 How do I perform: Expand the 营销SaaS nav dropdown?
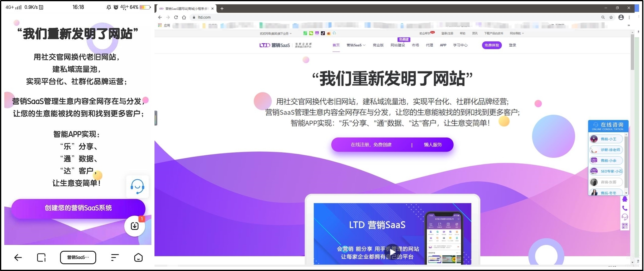coord(356,45)
